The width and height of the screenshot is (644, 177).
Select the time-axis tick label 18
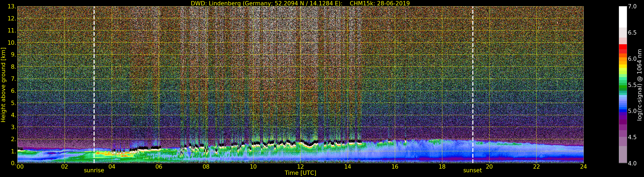(x=442, y=167)
